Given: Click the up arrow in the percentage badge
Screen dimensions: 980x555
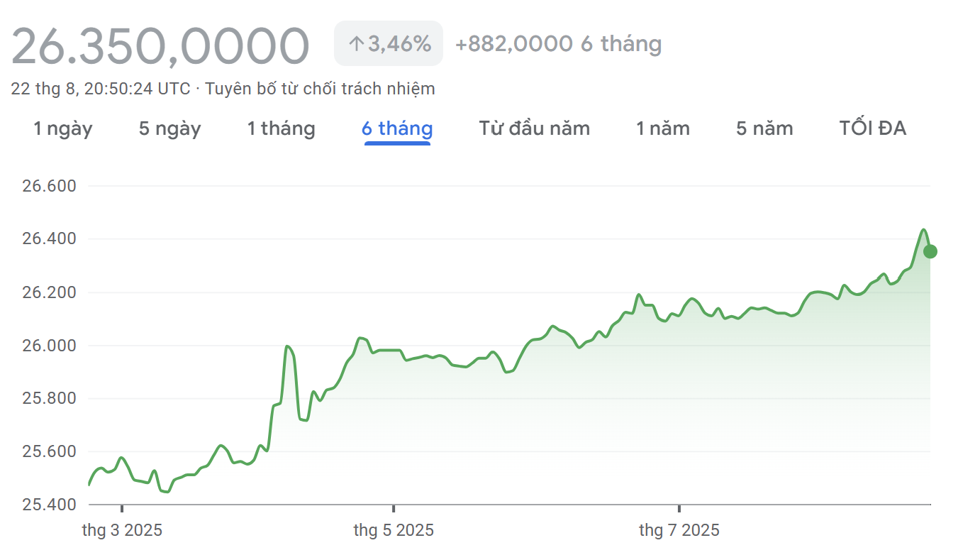Looking at the screenshot, I should coord(355,44).
